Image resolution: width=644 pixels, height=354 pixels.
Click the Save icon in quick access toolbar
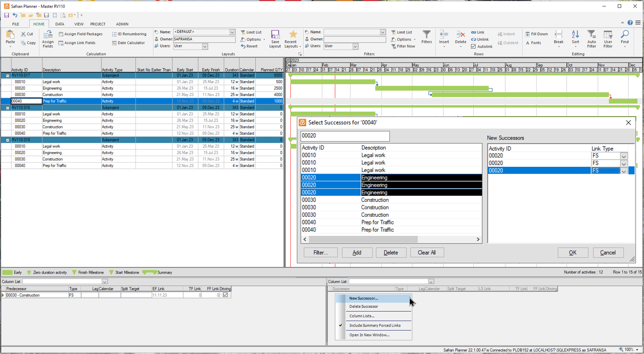[x=6, y=15]
